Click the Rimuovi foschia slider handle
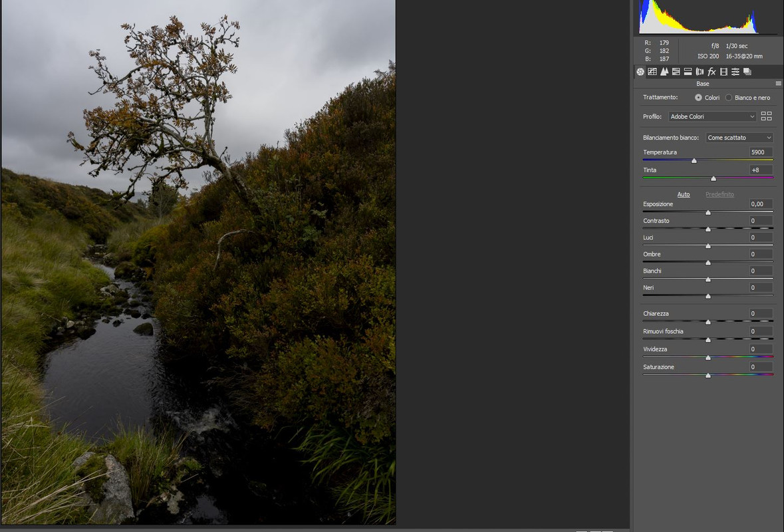Image resolution: width=784 pixels, height=532 pixels. (708, 340)
